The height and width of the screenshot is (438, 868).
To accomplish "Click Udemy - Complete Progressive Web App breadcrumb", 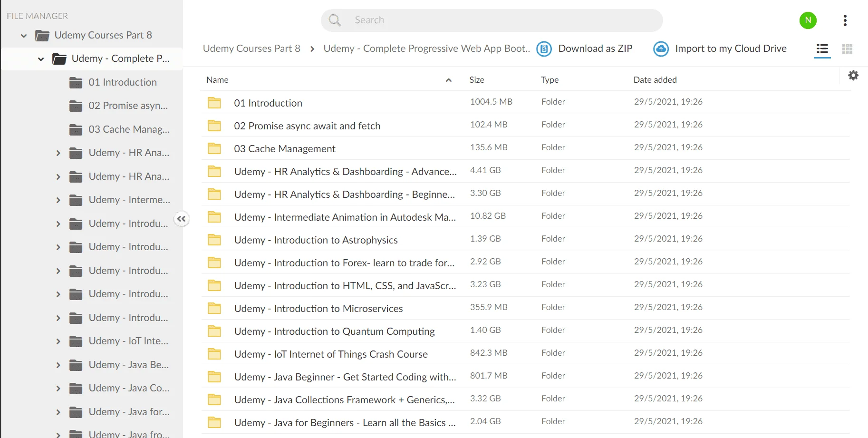I will pos(426,49).
